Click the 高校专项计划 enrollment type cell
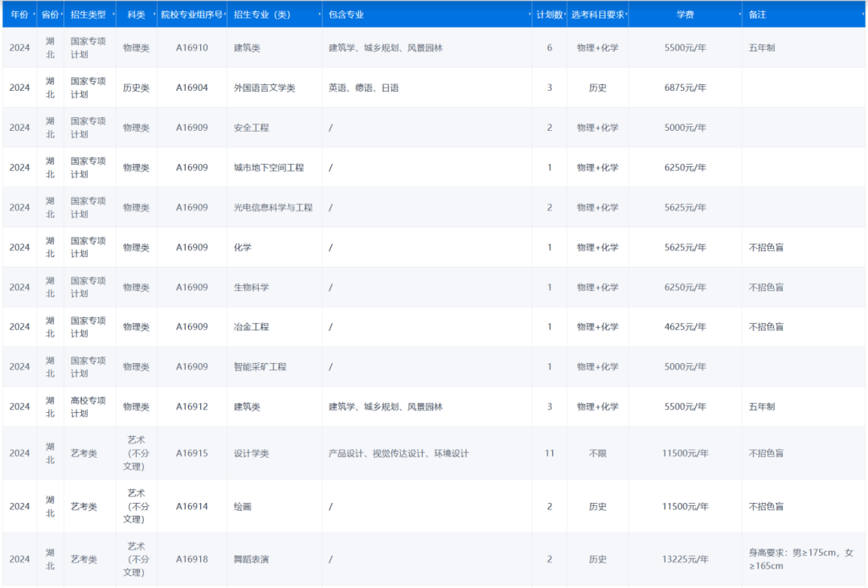Image resolution: width=868 pixels, height=588 pixels. tap(88, 406)
